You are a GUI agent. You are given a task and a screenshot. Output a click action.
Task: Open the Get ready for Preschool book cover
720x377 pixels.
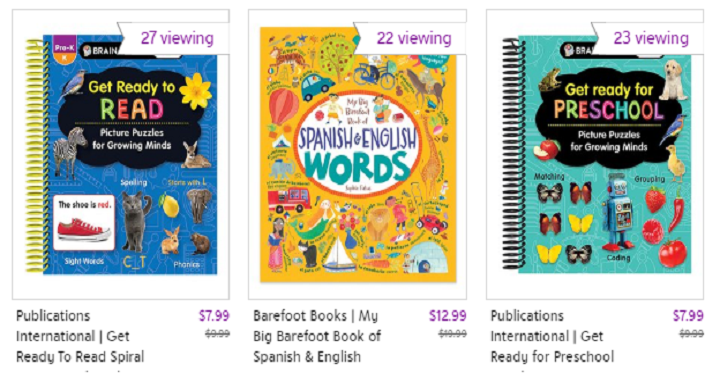pyautogui.click(x=596, y=155)
